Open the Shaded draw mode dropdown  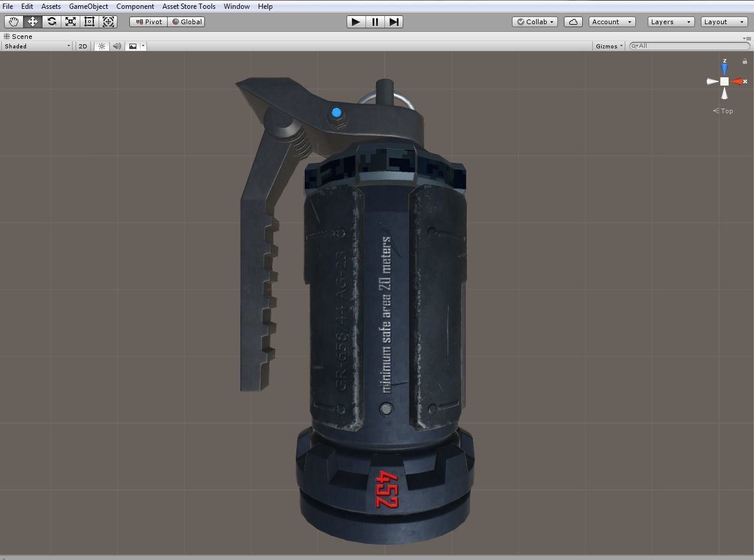click(x=37, y=46)
